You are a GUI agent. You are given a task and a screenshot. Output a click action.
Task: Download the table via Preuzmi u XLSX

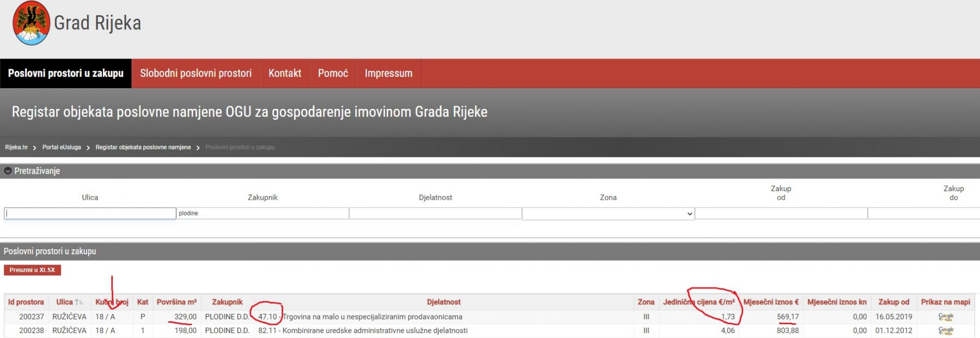click(32, 270)
